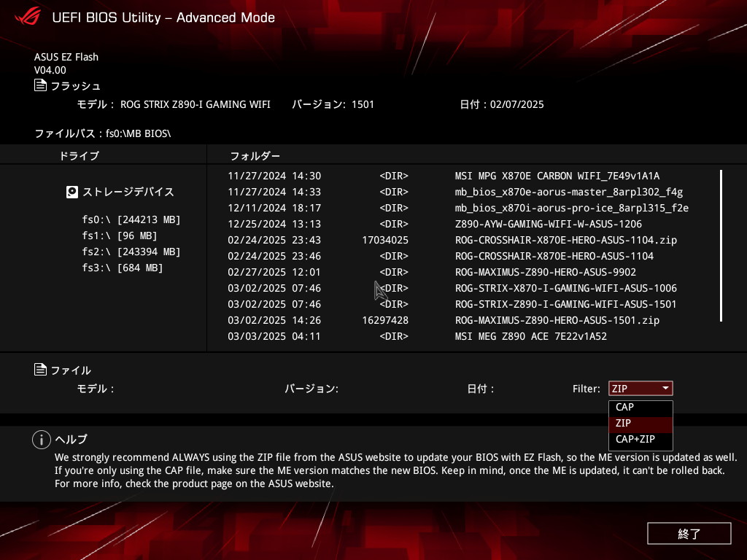This screenshot has width=747, height=560.
Task: Select file ROG-MAXIMUS-Z890-HERO-ASUS-1501.zip
Action: coord(557,321)
